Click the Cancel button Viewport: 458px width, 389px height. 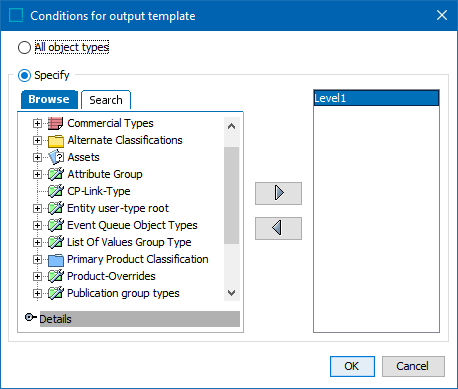pyautogui.click(x=413, y=366)
